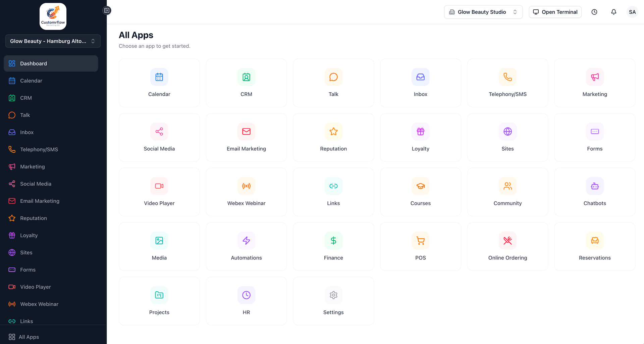Expand the Glow Beauty - Hamburg location dropdown
Viewport: 644px width, 344px height.
click(x=53, y=41)
